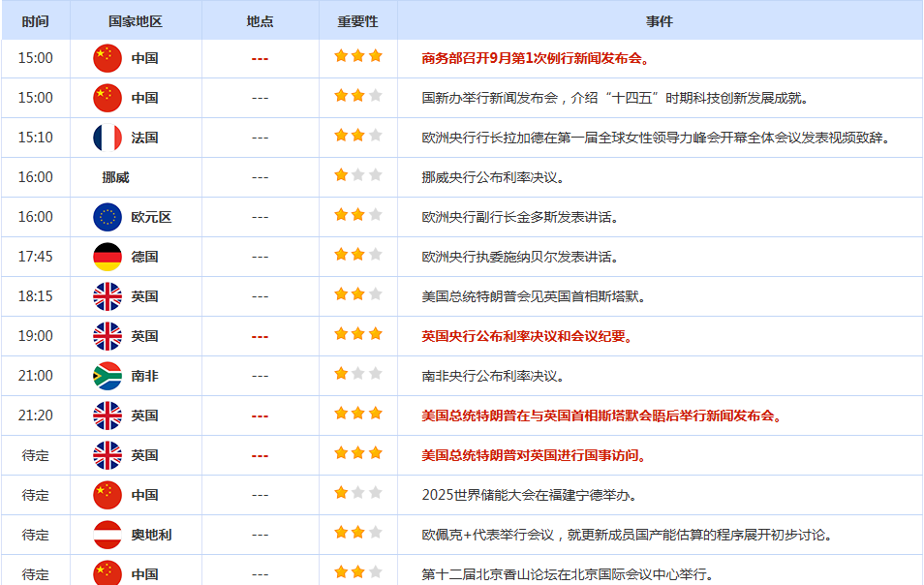Open the 南非央行公布利率决议 event

click(x=493, y=376)
